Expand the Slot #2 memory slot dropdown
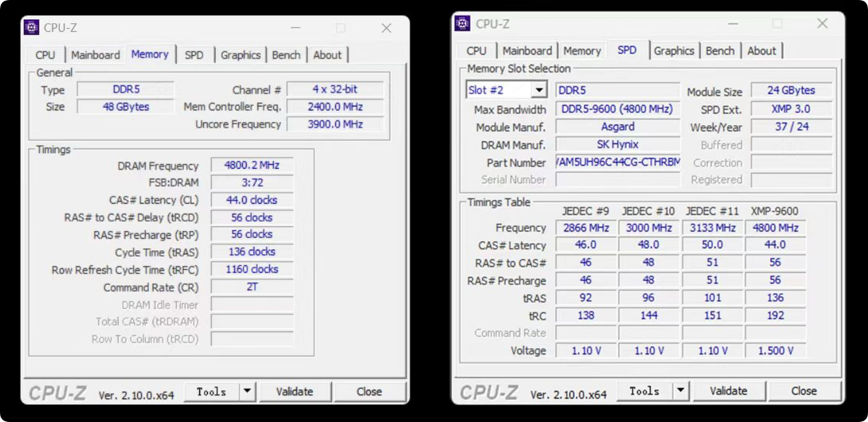868x422 pixels. click(539, 90)
